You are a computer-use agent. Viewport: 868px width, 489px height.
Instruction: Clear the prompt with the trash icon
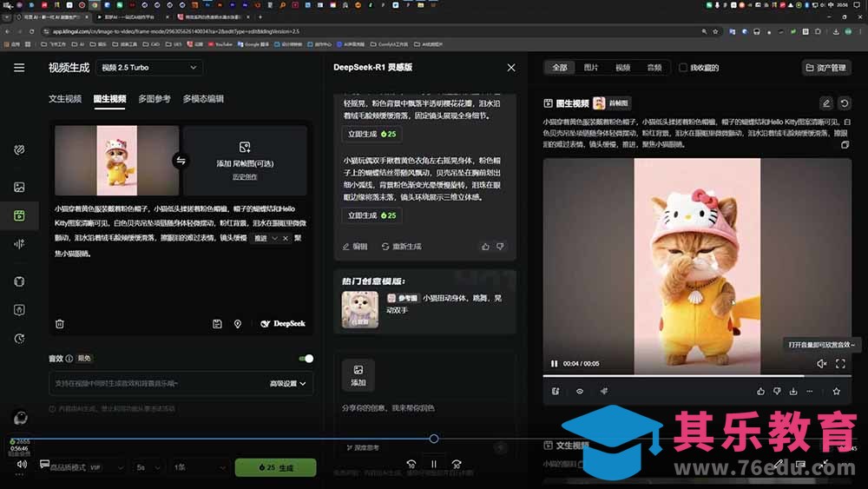[x=60, y=324]
